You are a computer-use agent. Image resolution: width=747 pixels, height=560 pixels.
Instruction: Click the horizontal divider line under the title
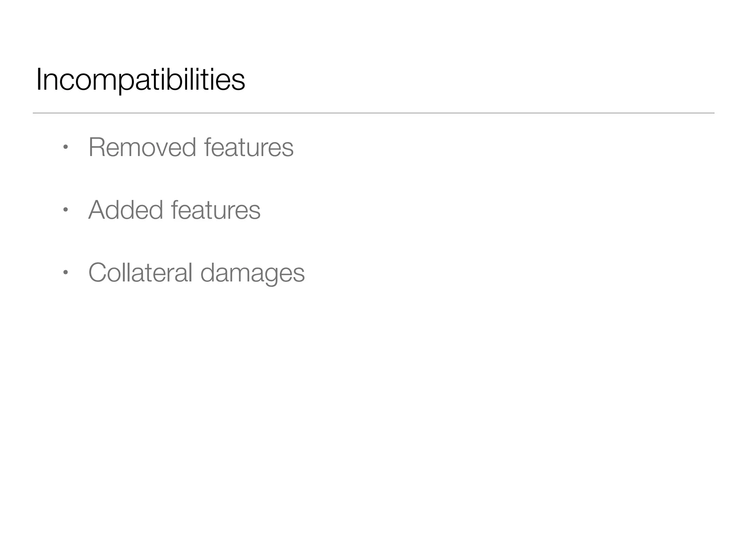pyautogui.click(x=373, y=113)
